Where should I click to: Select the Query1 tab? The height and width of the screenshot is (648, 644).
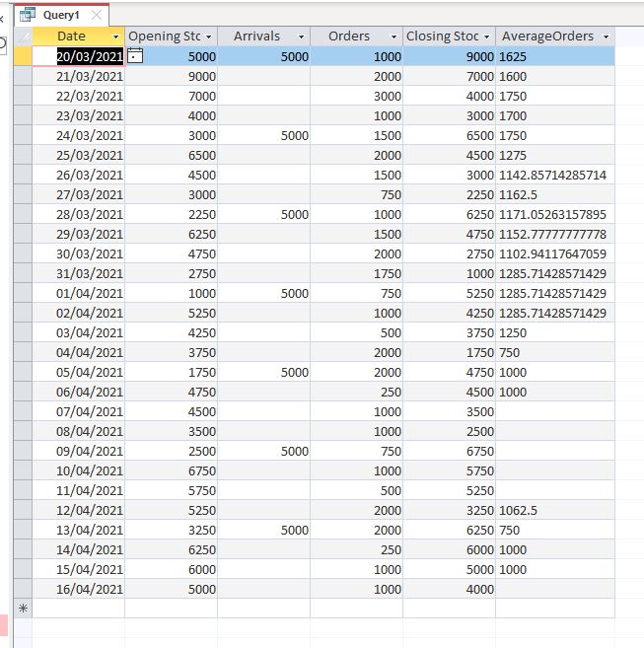[x=61, y=15]
